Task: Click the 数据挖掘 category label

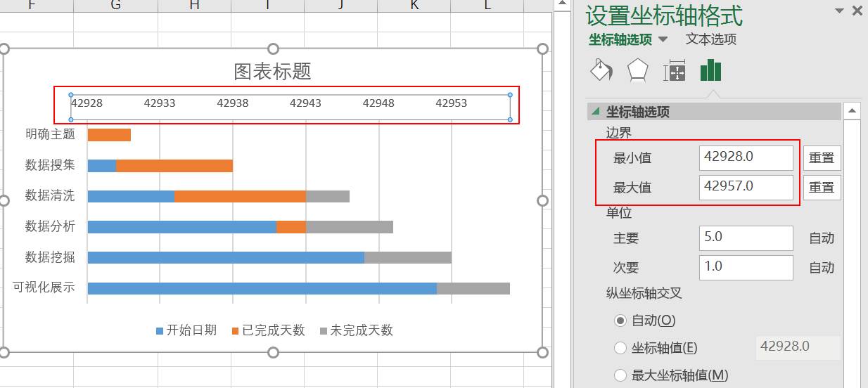Action: (50, 257)
